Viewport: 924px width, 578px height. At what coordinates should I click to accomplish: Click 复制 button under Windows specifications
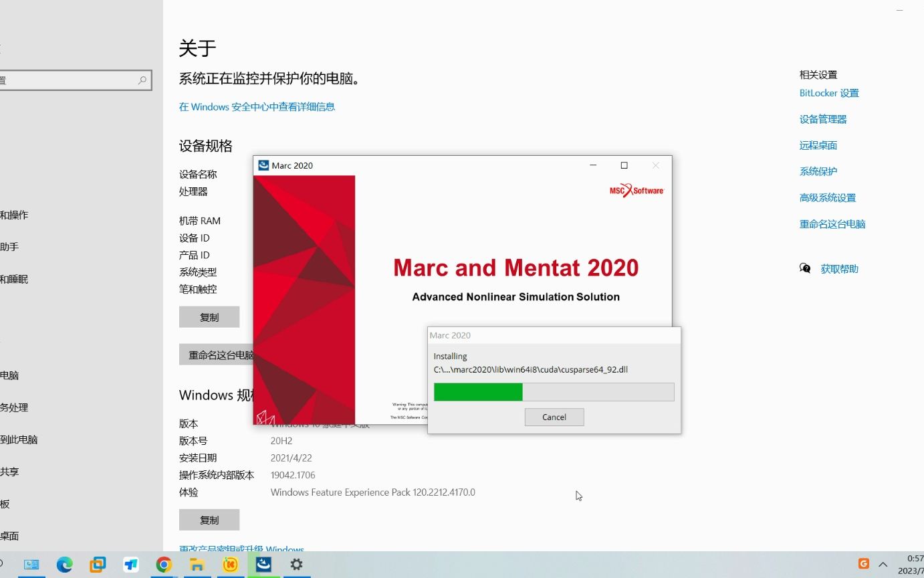tap(209, 520)
